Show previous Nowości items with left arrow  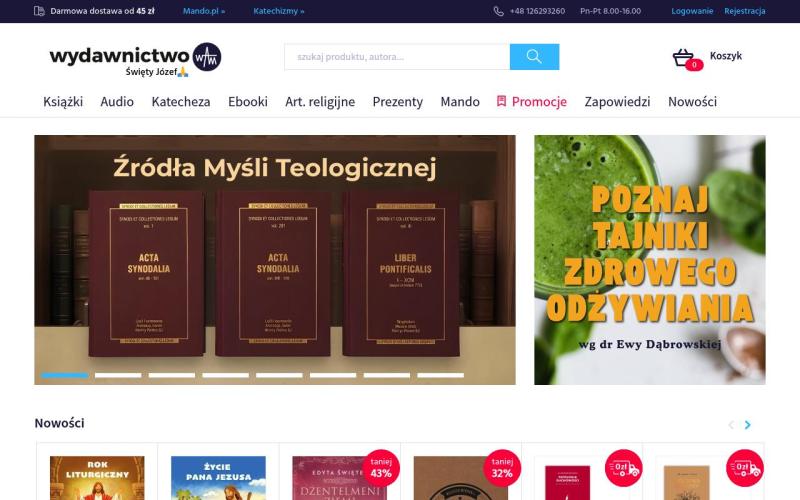click(731, 424)
